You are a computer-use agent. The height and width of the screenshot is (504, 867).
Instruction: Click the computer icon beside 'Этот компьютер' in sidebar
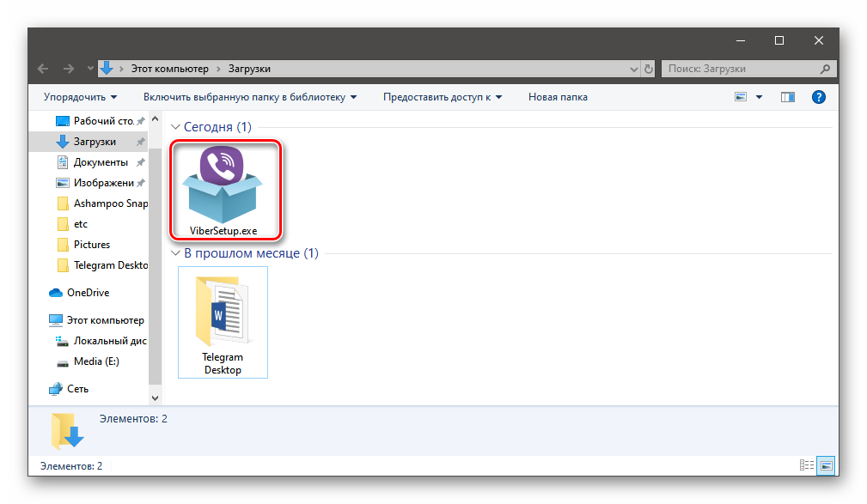(56, 320)
